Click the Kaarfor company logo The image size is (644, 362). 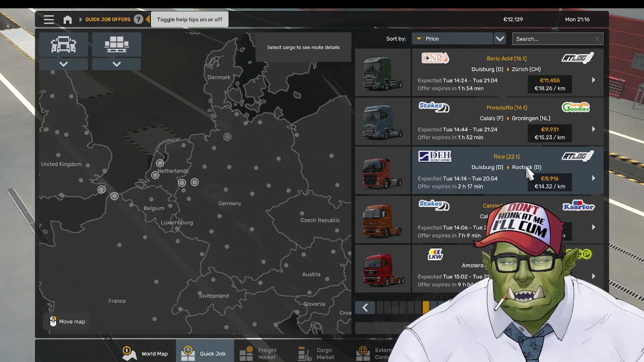578,205
